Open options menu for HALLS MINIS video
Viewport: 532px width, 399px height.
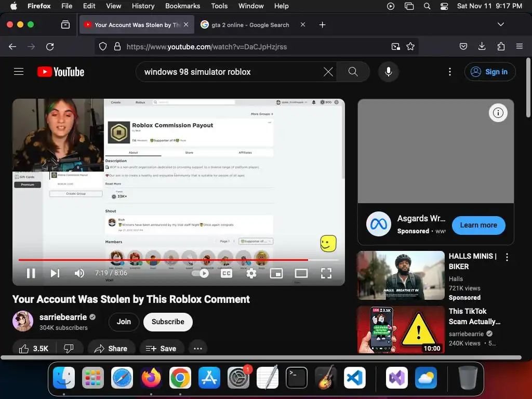coord(507,257)
